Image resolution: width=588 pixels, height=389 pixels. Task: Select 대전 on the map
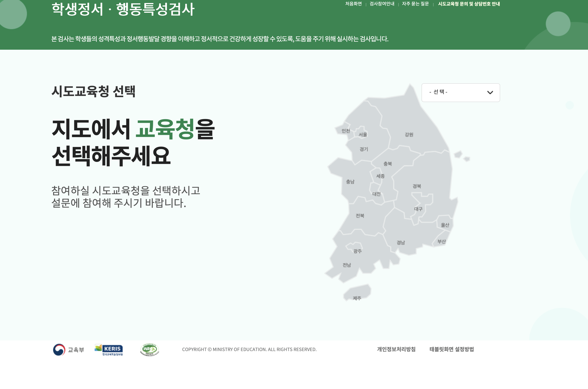point(376,194)
